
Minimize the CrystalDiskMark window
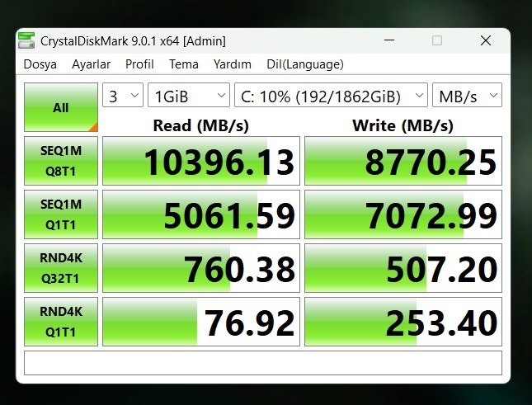[389, 40]
